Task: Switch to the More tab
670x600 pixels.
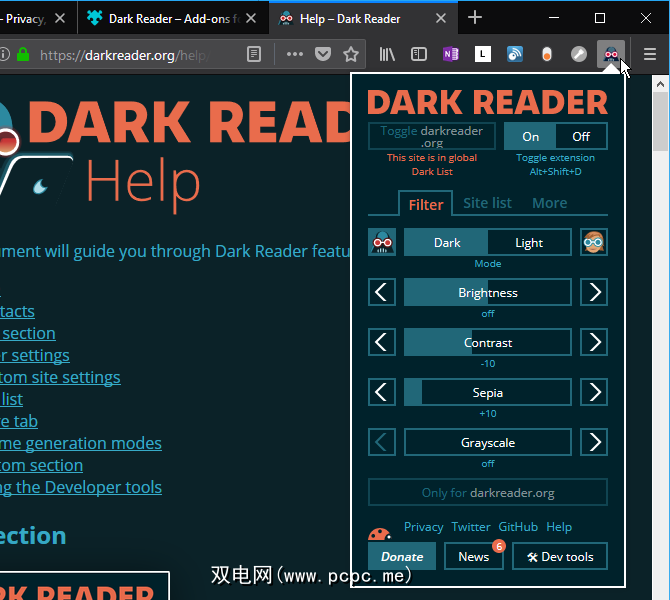Action: pyautogui.click(x=549, y=203)
